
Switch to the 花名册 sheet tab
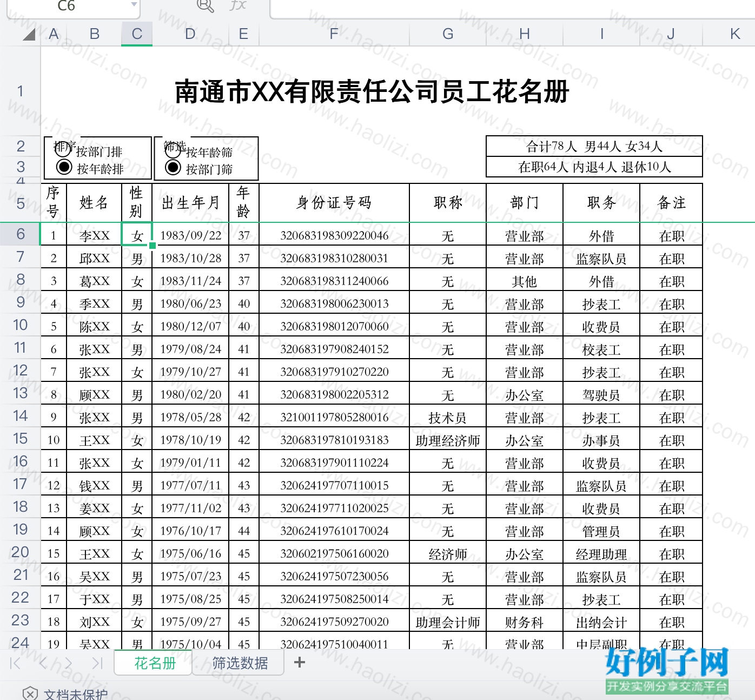coord(155,663)
